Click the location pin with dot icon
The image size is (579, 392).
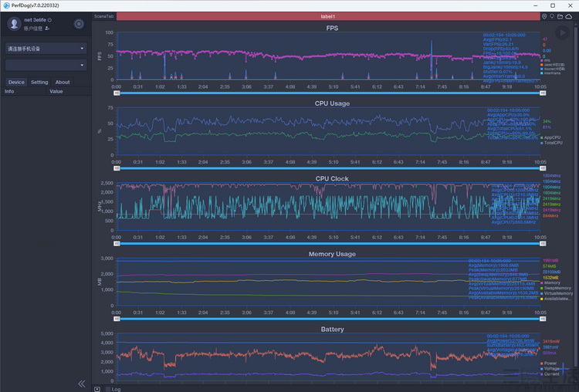click(x=544, y=16)
